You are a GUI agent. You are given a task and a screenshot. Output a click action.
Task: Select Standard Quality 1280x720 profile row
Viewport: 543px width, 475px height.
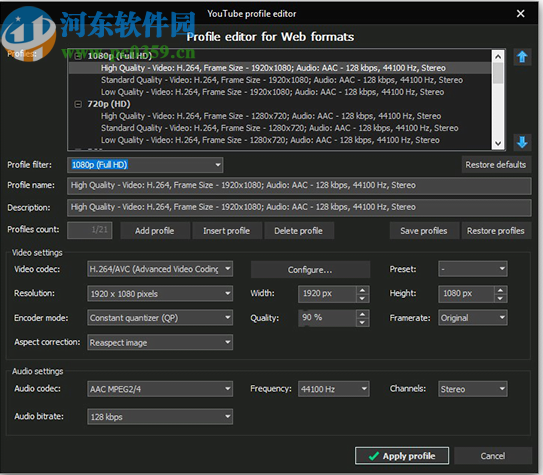coord(279,128)
